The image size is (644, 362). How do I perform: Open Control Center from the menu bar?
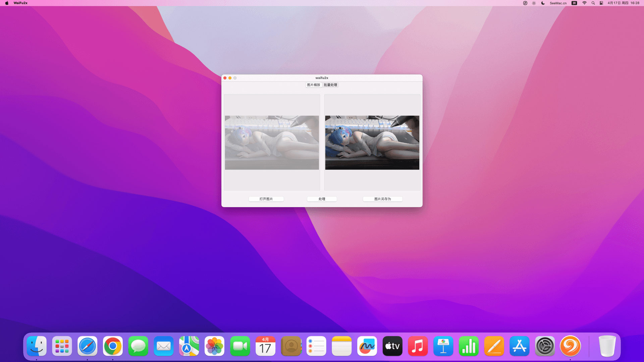(601, 3)
